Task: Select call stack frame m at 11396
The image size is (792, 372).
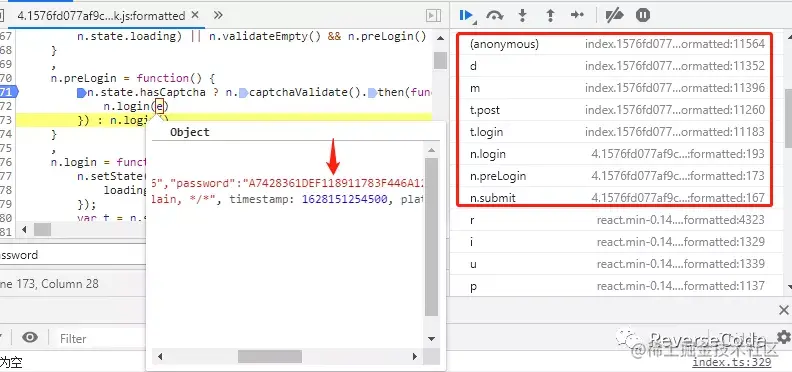Action: click(617, 88)
